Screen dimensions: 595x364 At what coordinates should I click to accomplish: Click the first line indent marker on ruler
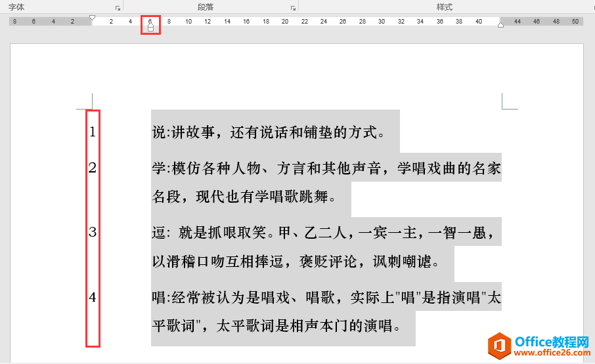92,18
